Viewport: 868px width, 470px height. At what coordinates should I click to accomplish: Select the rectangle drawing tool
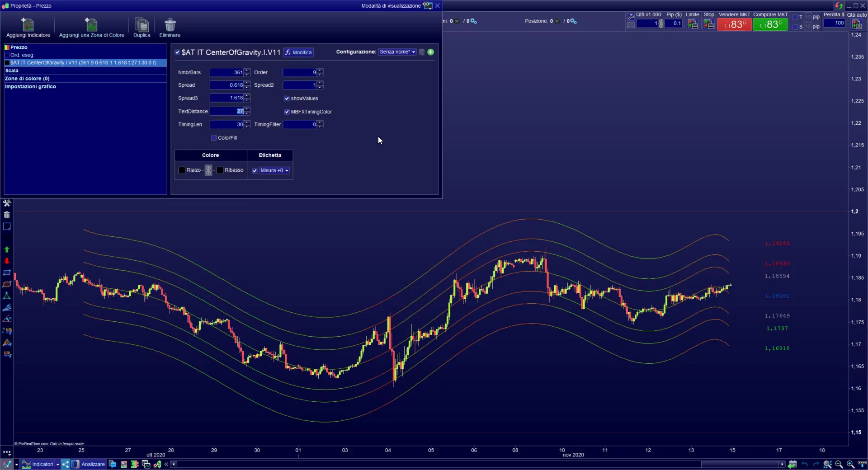tap(7, 273)
